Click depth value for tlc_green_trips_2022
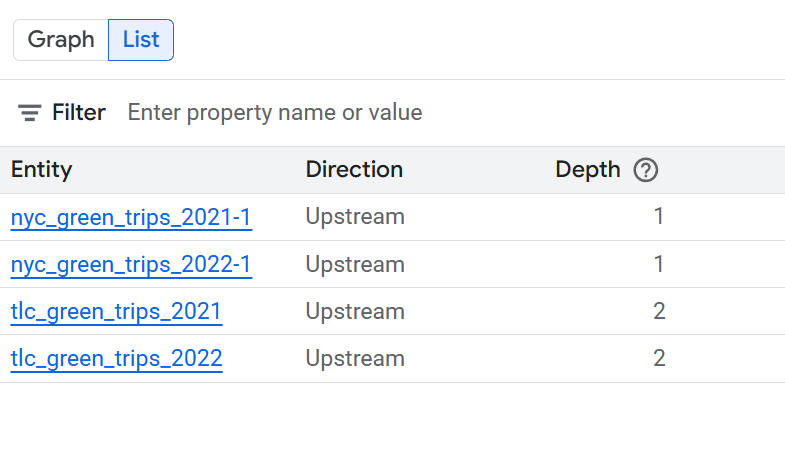This screenshot has height=473, width=785. tap(658, 359)
